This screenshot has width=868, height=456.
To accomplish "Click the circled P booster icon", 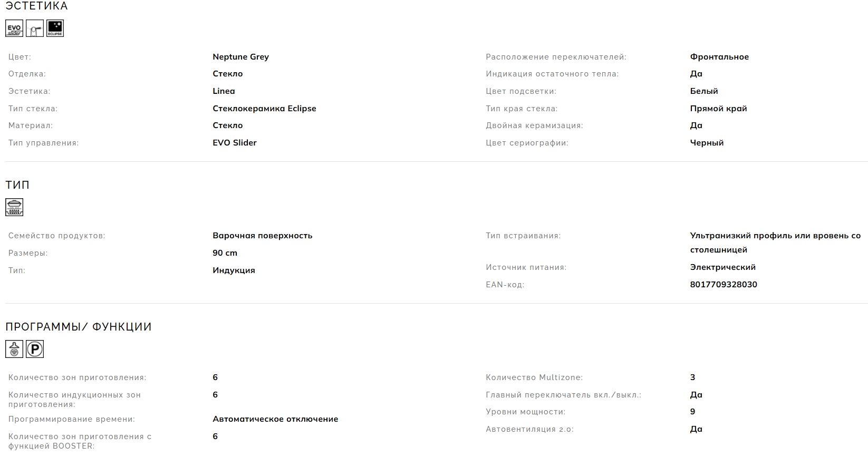I will coord(35,349).
